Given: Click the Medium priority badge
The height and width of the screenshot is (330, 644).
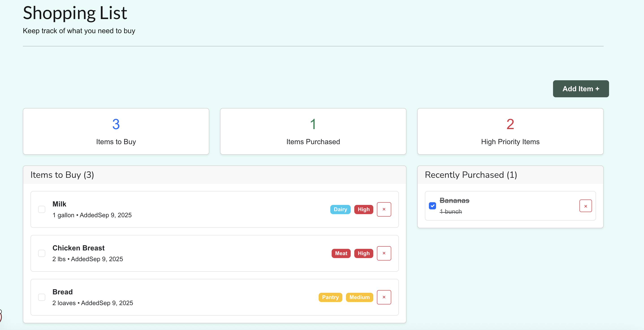Looking at the screenshot, I should coord(359,297).
